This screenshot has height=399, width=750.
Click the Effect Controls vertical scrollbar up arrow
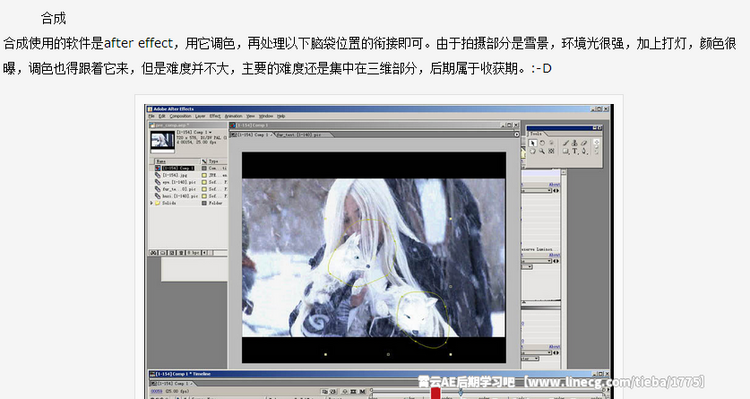pos(564,172)
